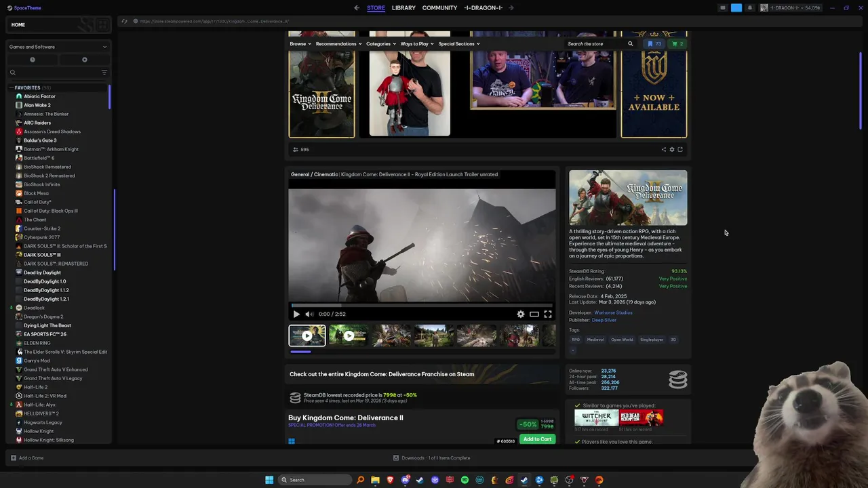The width and height of the screenshot is (868, 488).
Task: Open Steam notifications bell
Action: pos(749,7)
